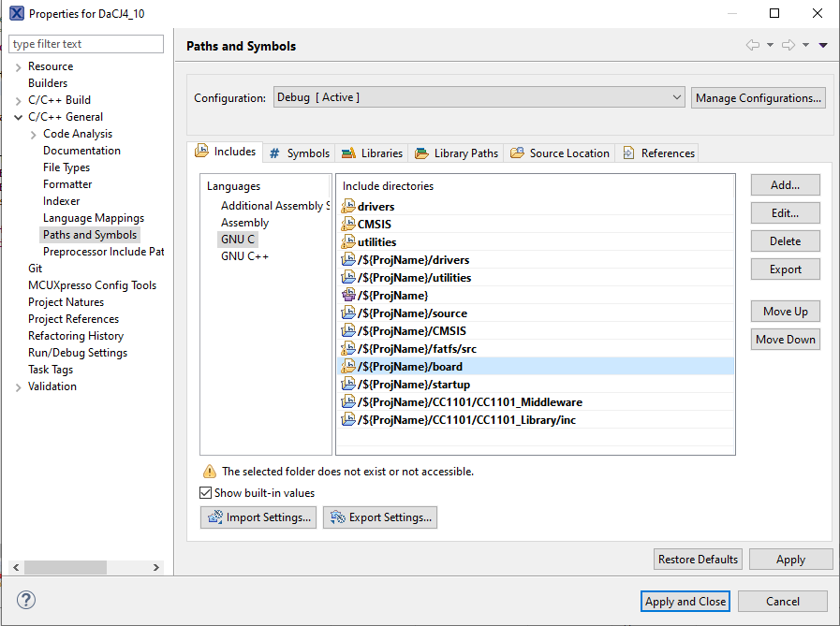
Task: Click the /${ProjName}/board warning folder icon
Action: pos(348,366)
